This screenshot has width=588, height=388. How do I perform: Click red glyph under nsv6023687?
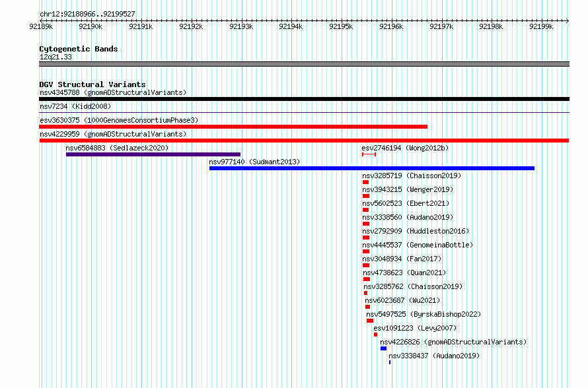pos(368,307)
